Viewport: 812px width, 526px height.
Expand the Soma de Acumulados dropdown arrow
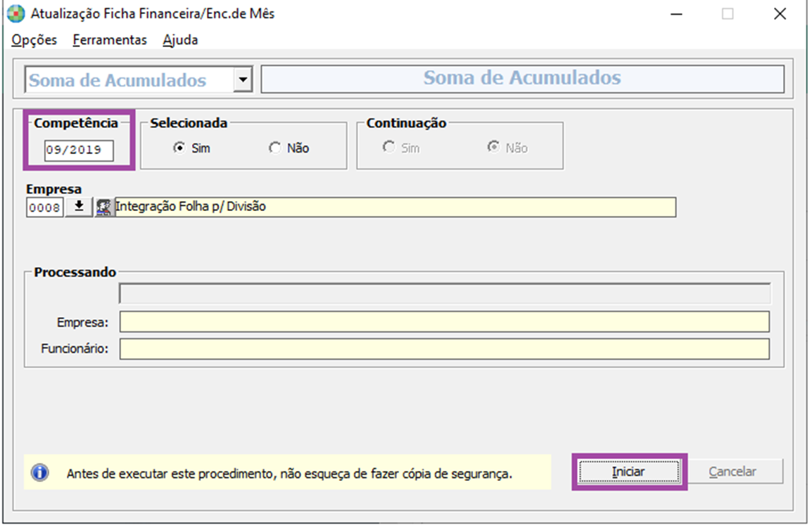[242, 79]
